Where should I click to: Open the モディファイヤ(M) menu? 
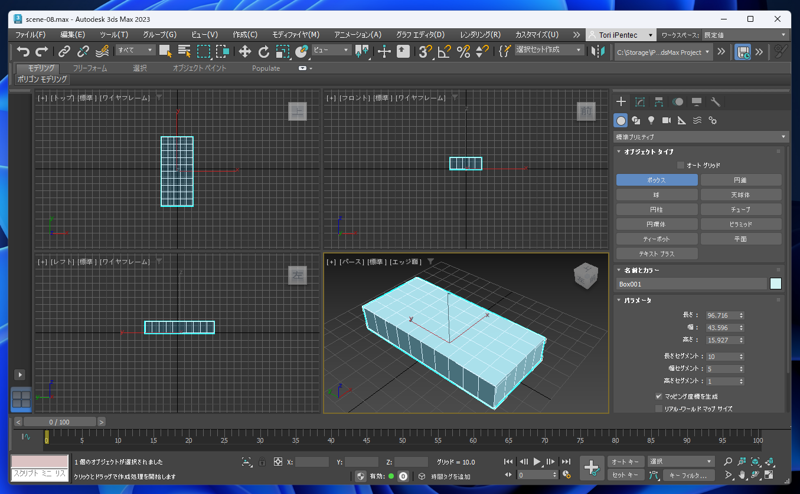[x=295, y=35]
